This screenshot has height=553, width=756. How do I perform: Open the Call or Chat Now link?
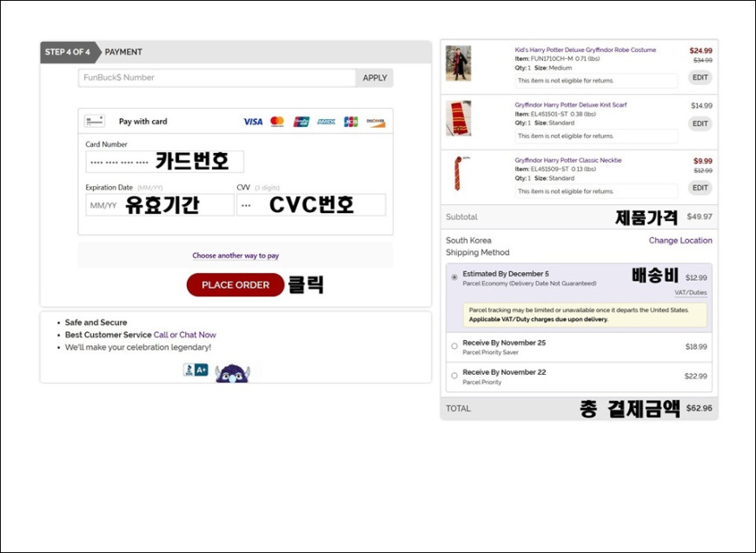[x=185, y=335]
